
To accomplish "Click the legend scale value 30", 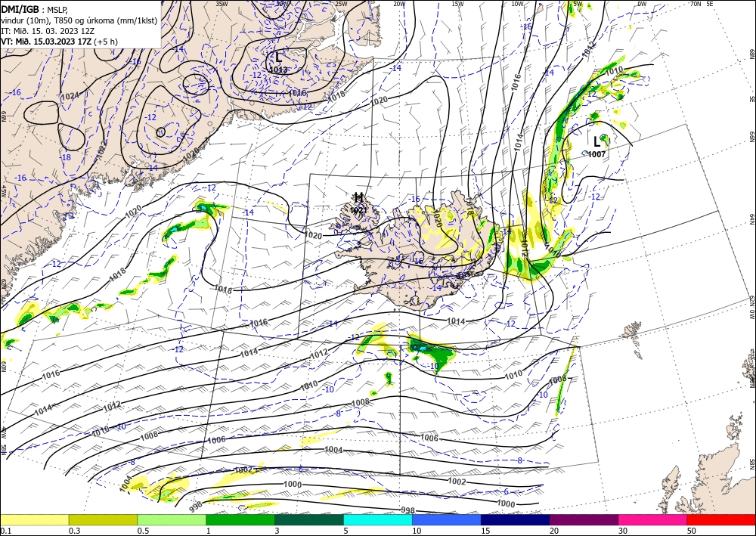I will (624, 531).
